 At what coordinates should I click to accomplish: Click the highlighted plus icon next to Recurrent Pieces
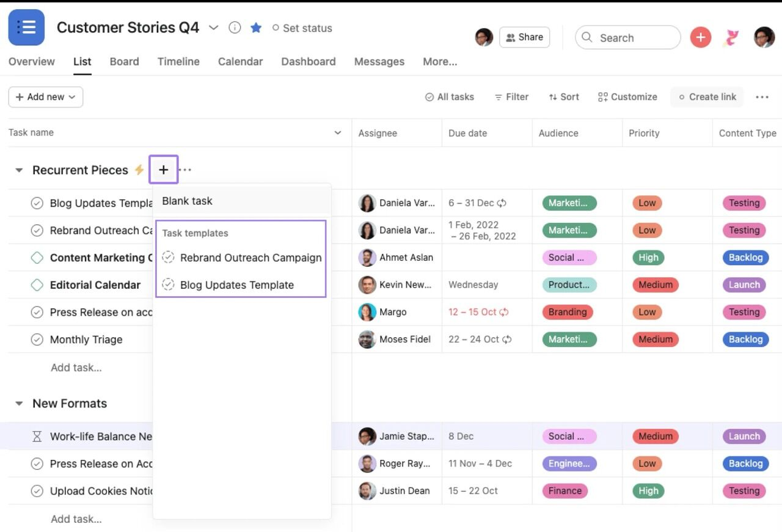point(163,170)
